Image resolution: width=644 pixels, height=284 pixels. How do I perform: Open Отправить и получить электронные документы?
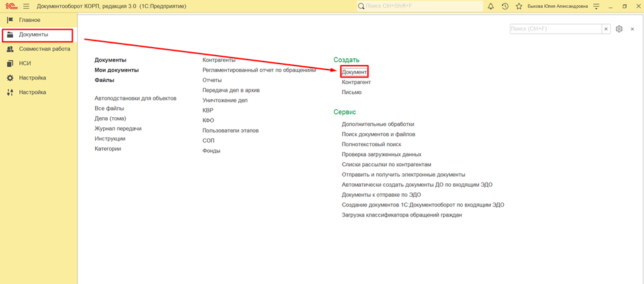pyautogui.click(x=403, y=174)
